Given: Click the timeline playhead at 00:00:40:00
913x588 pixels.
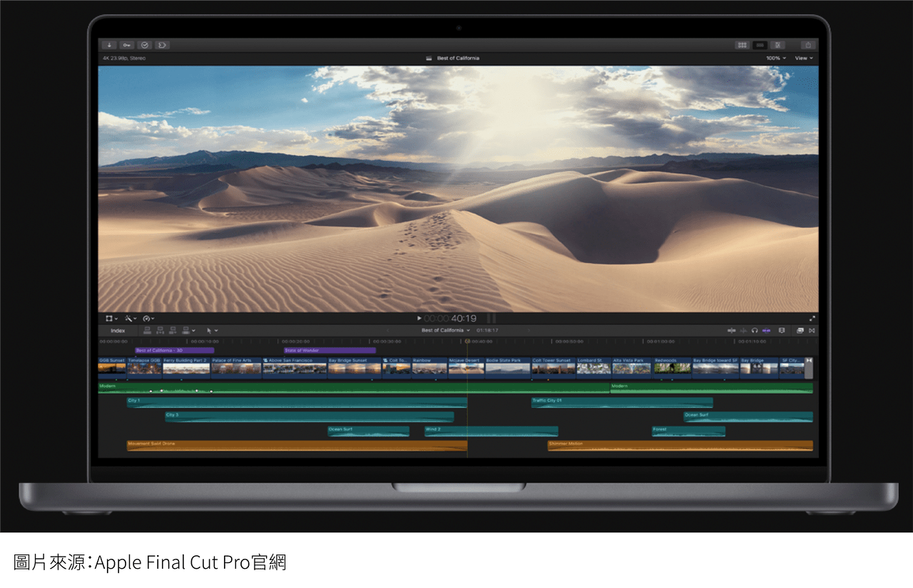Looking at the screenshot, I should [x=467, y=341].
